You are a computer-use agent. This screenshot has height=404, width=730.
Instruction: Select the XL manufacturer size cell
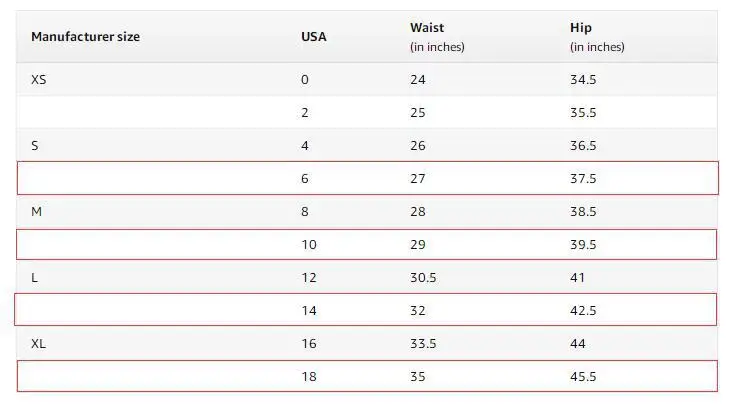39,344
